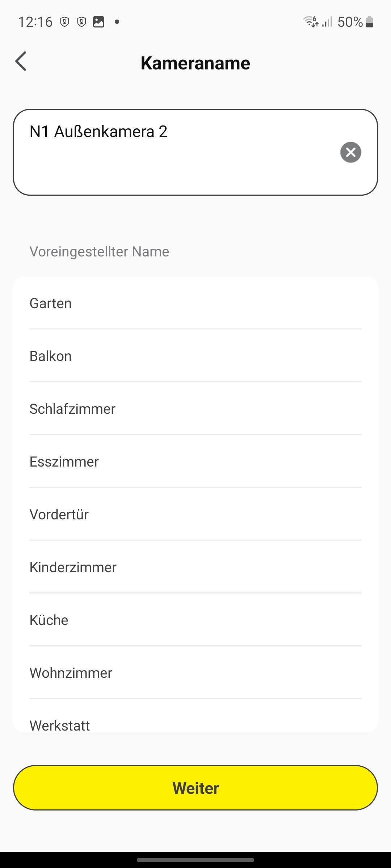The image size is (391, 868).
Task: Tap the battery indicator icon
Action: tap(369, 22)
